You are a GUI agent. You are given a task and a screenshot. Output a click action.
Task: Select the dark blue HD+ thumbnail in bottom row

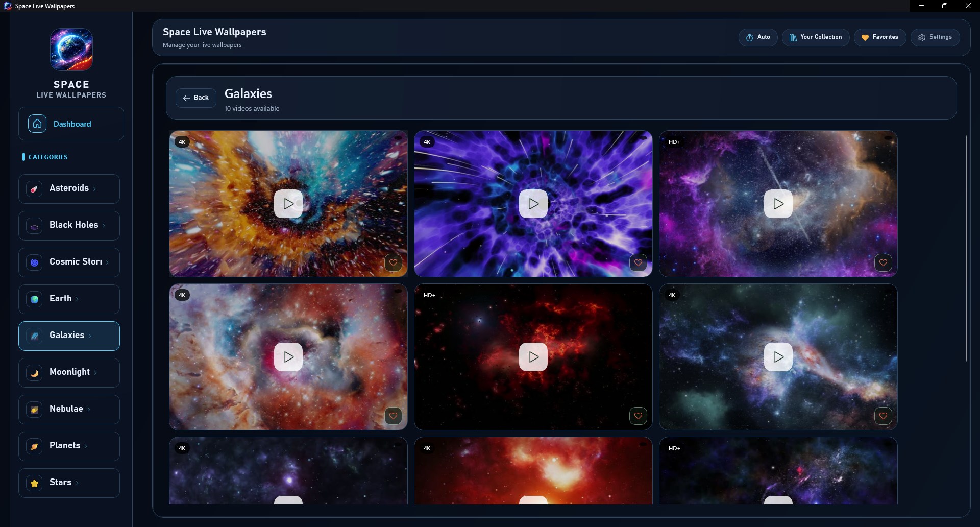pyautogui.click(x=778, y=470)
